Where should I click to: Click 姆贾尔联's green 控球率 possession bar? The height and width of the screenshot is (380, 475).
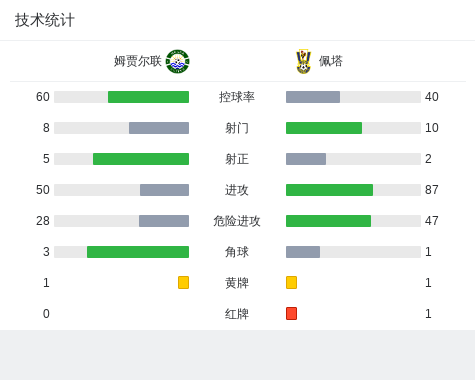[148, 97]
